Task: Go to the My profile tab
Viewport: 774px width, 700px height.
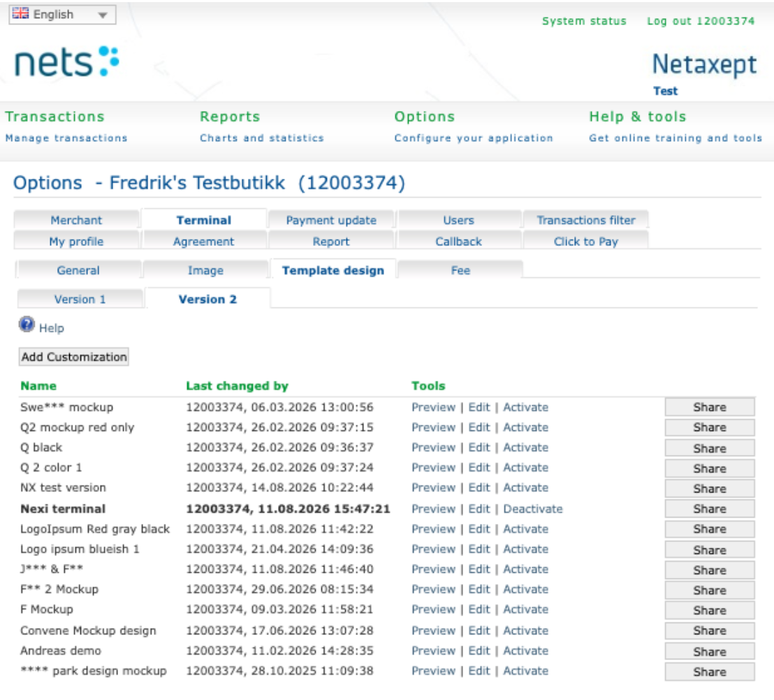Action: click(x=77, y=242)
